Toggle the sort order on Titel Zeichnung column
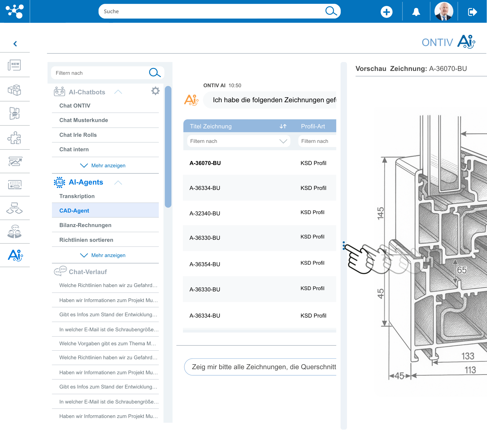 pyautogui.click(x=283, y=126)
